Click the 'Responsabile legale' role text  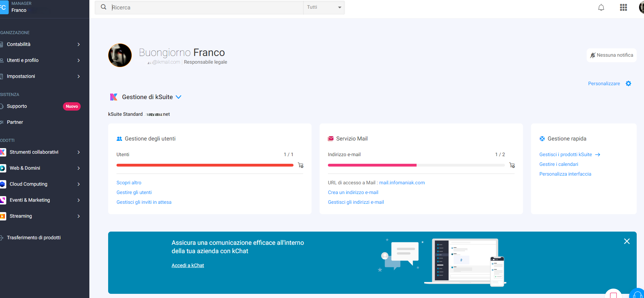[x=206, y=62]
